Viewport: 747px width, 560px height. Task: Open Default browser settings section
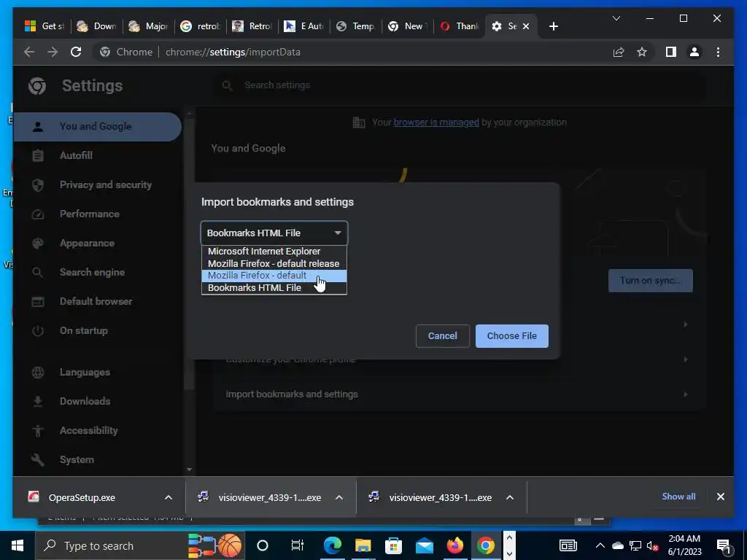[x=96, y=301]
